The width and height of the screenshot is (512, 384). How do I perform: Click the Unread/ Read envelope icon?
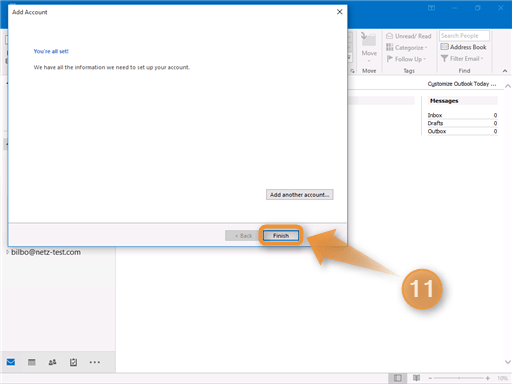[389, 36]
